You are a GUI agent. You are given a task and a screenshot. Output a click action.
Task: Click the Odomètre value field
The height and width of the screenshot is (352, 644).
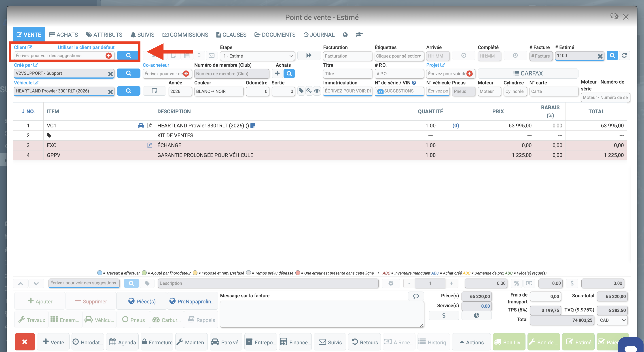(x=258, y=91)
